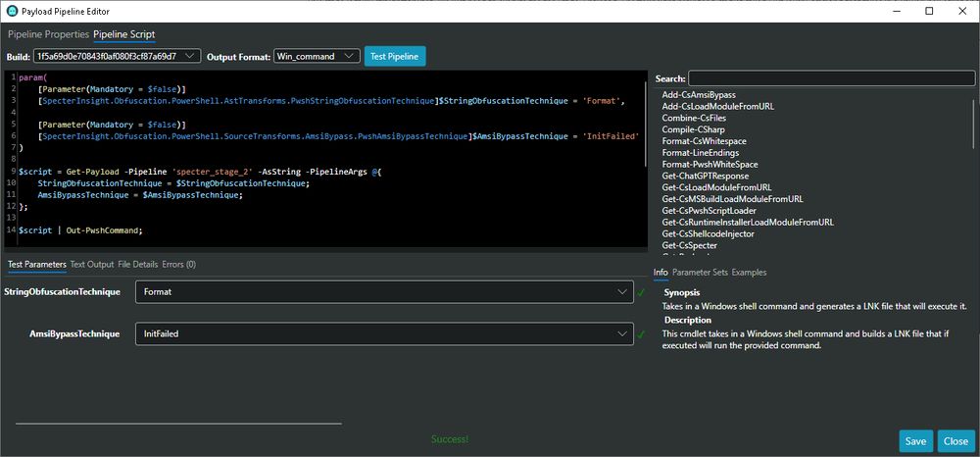980x457 pixels.
Task: Expand the AmsiBypassTechnique InitFailed dropdown
Action: pos(384,333)
